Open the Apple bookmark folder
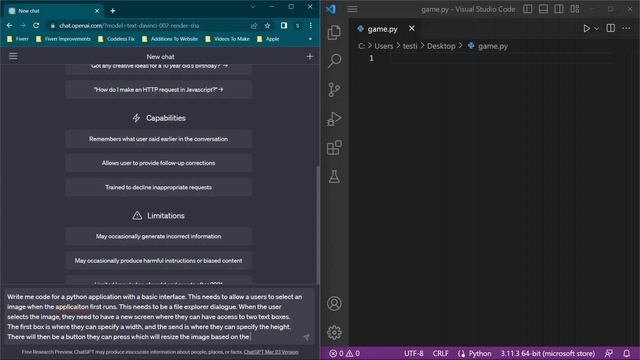 pos(268,39)
